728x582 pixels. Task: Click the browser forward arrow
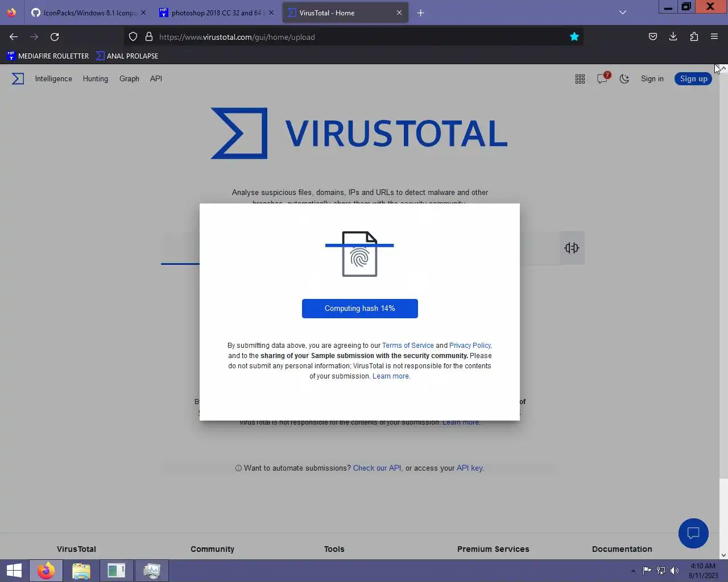point(34,37)
